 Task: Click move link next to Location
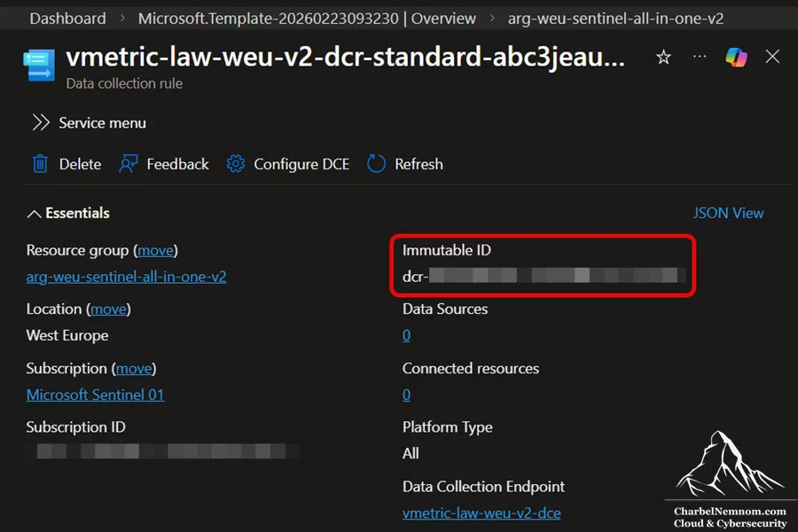[x=108, y=309]
